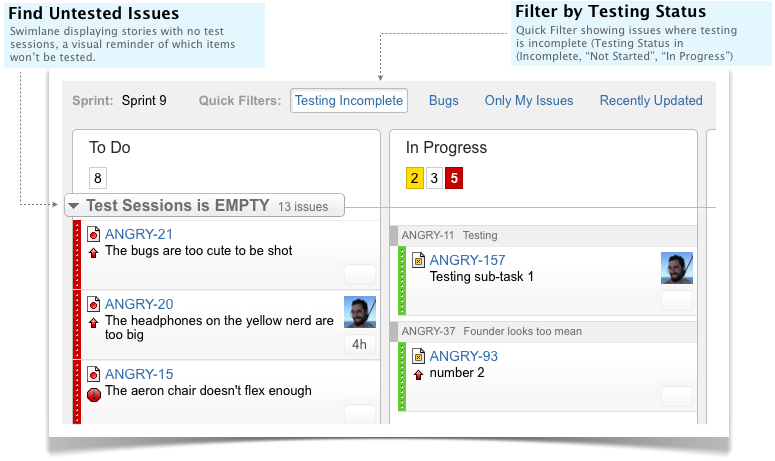The width and height of the screenshot is (775, 461).
Task: Enable the Only My Issues quick filter
Action: pyautogui.click(x=529, y=101)
